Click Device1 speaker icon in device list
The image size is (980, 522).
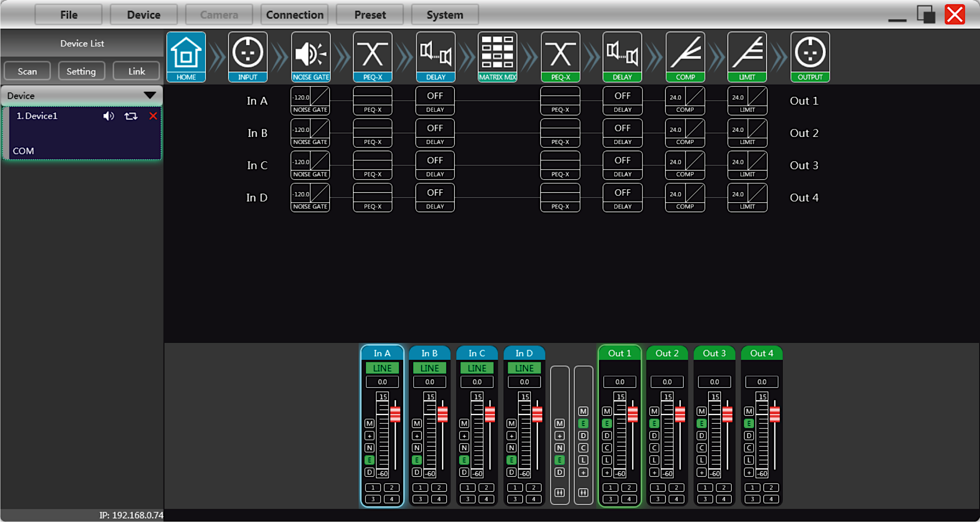pyautogui.click(x=108, y=116)
